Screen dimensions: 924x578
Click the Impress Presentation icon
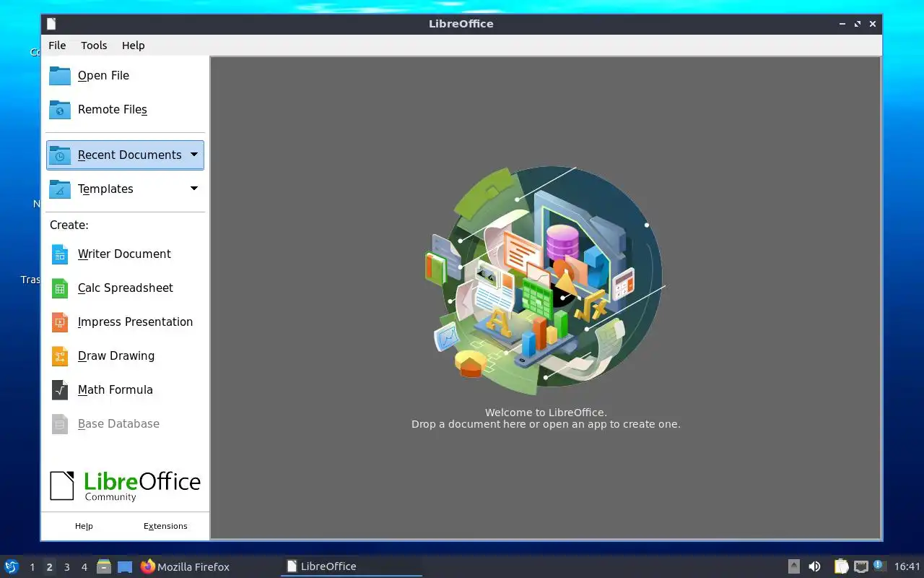coord(60,322)
